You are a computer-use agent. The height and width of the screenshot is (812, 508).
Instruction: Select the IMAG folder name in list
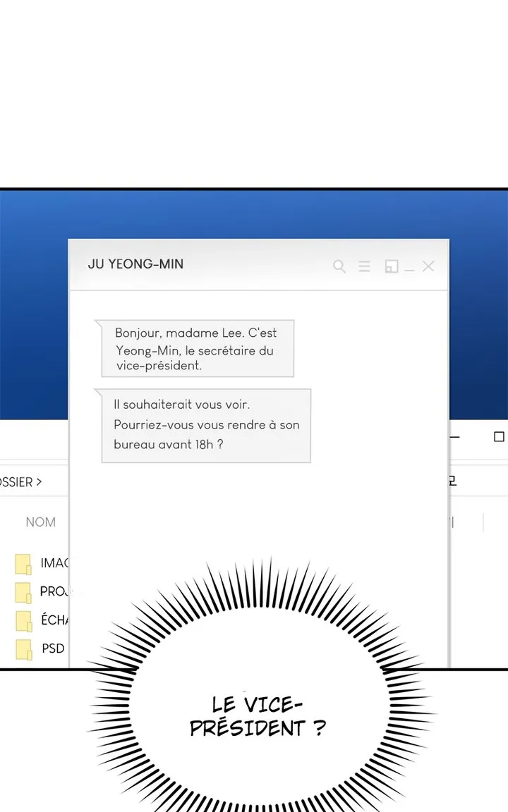click(x=54, y=563)
